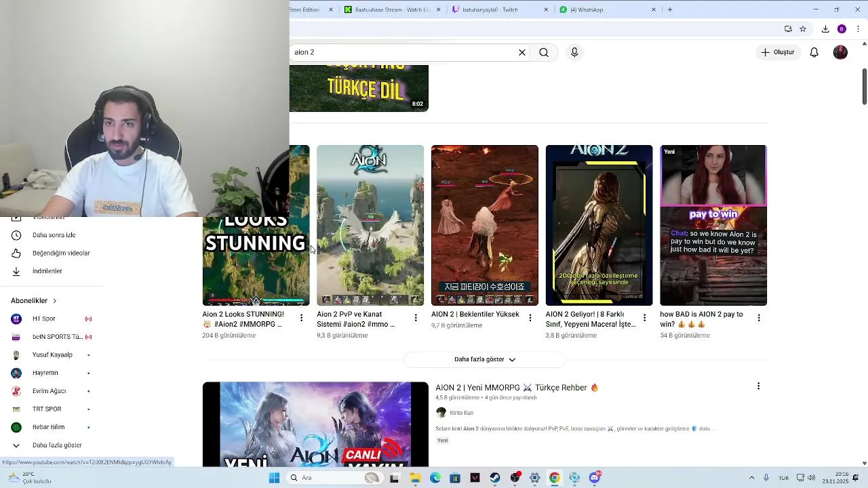The width and height of the screenshot is (868, 488).
Task: Open Chrome three-dot menu
Action: click(x=858, y=28)
